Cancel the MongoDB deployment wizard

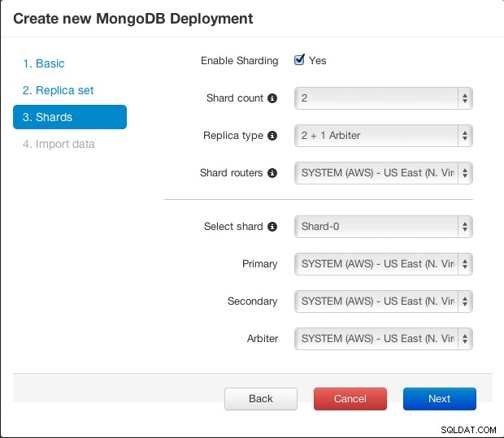point(350,399)
